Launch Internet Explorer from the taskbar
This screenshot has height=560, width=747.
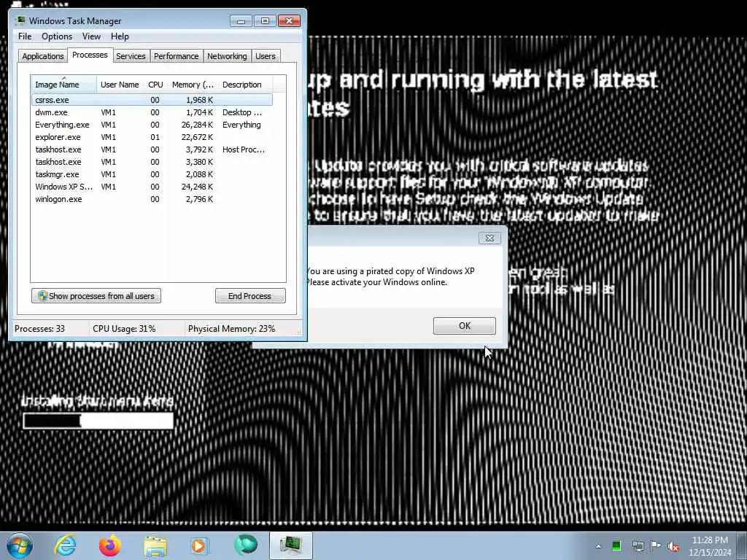click(x=65, y=545)
